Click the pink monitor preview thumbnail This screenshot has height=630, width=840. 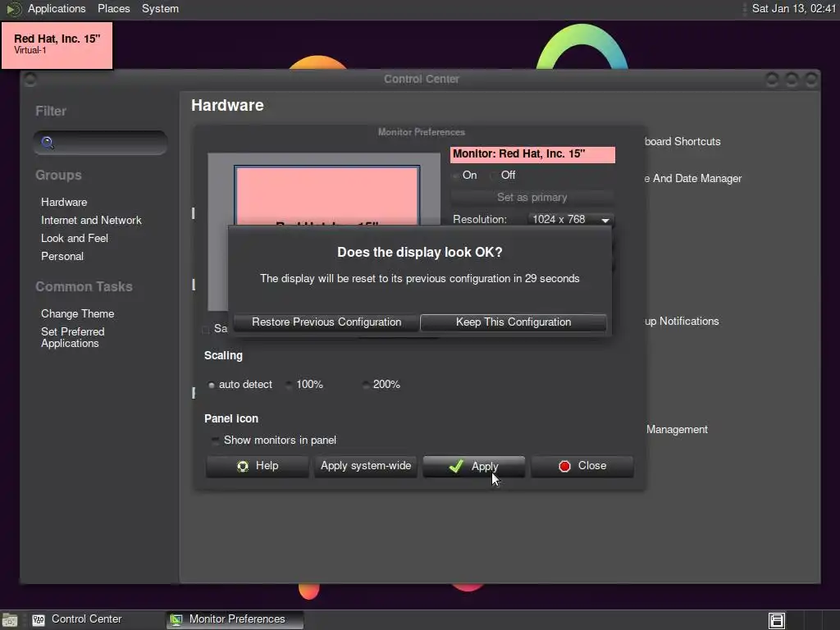tap(326, 195)
